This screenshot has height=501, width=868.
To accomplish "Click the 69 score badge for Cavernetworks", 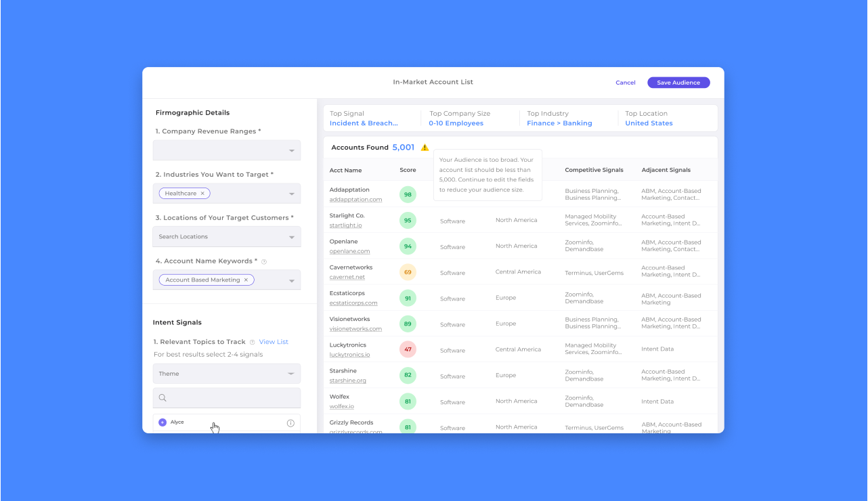I will click(408, 272).
